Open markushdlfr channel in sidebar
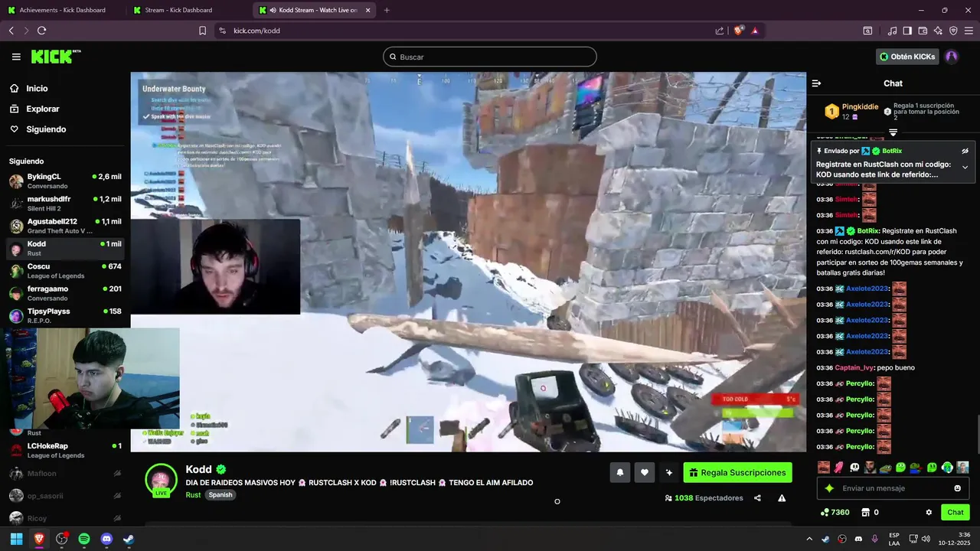Viewport: 980px width, 551px height. pos(65,204)
